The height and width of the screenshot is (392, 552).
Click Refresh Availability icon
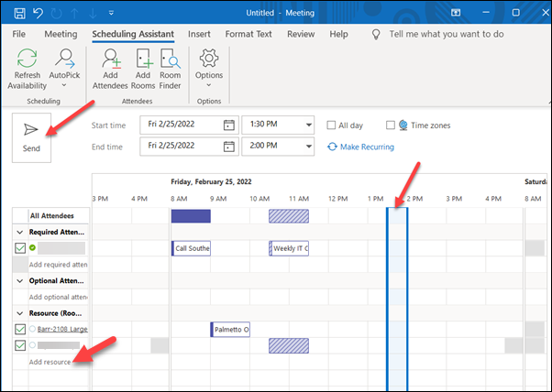click(28, 59)
